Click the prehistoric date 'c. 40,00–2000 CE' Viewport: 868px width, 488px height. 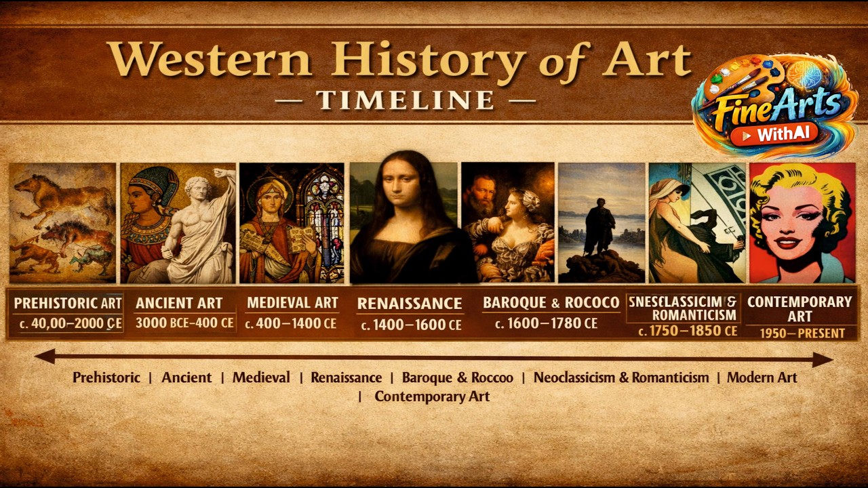point(70,324)
